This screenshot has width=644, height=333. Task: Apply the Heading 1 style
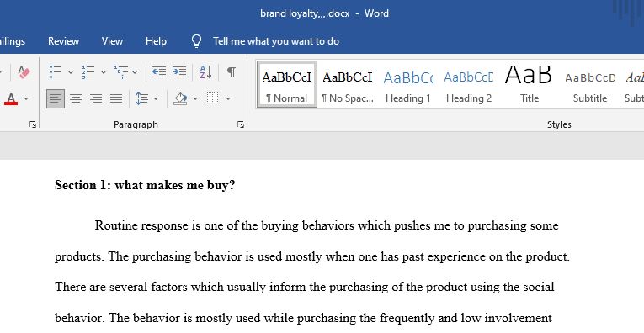407,85
